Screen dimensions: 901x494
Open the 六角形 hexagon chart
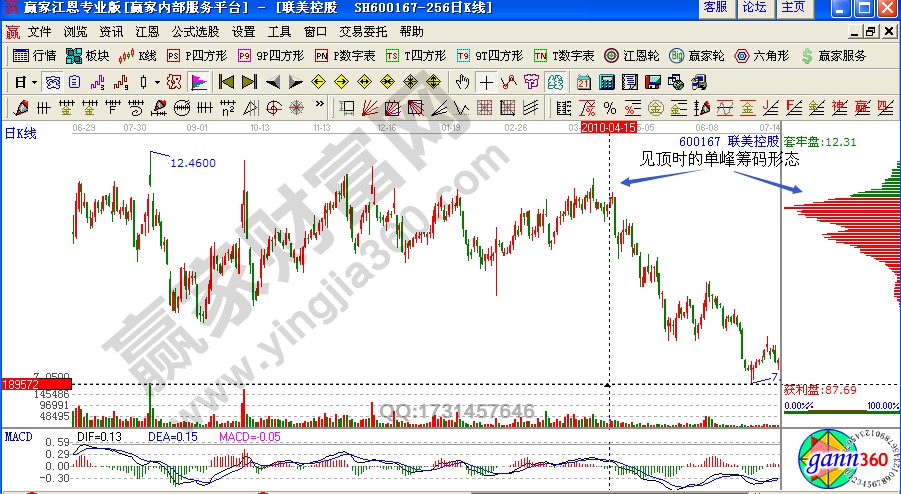762,56
